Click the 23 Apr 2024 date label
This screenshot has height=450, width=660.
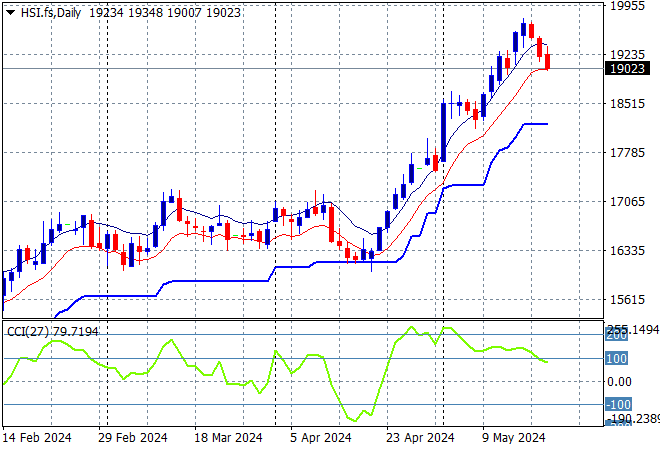[x=420, y=438]
